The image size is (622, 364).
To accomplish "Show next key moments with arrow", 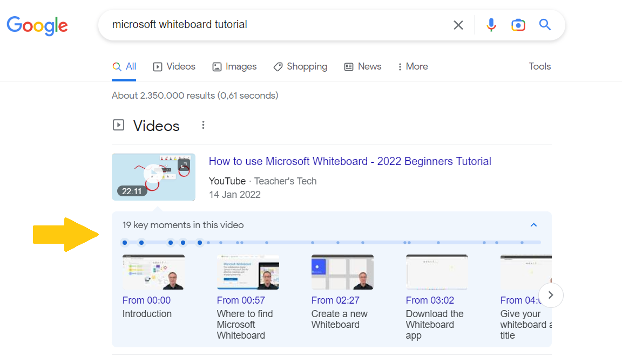I will [551, 295].
